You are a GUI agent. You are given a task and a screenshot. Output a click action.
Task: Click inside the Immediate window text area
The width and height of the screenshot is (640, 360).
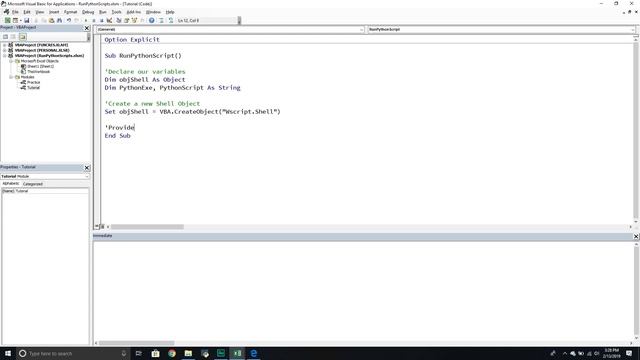[363, 291]
